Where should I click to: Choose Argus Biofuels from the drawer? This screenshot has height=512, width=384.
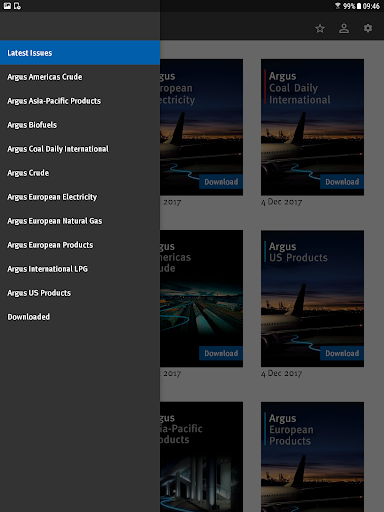pyautogui.click(x=80, y=125)
